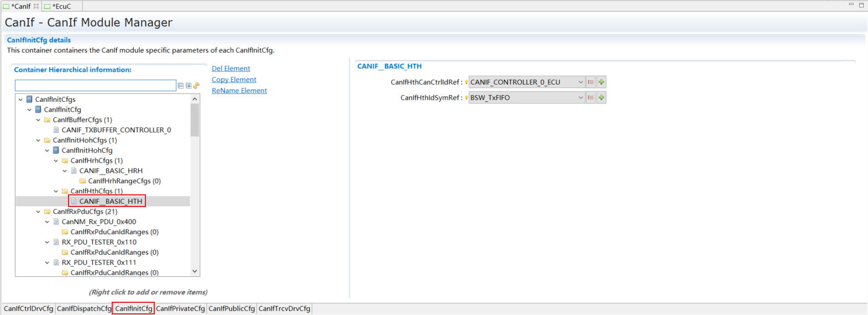Click list icon next to CanIfHthIdSymRef
The height and width of the screenshot is (315, 868).
590,97
